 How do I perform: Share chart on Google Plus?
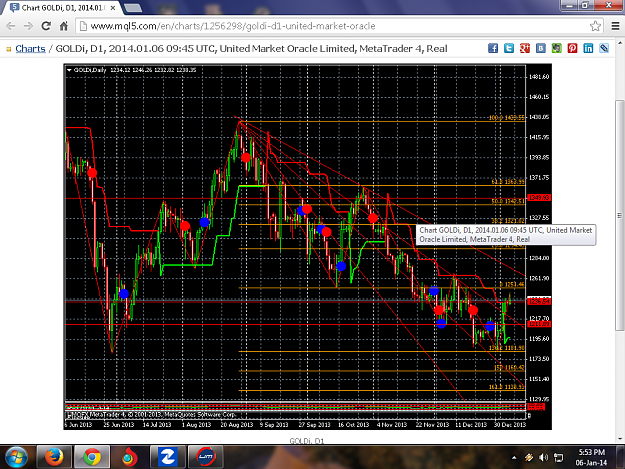point(525,48)
